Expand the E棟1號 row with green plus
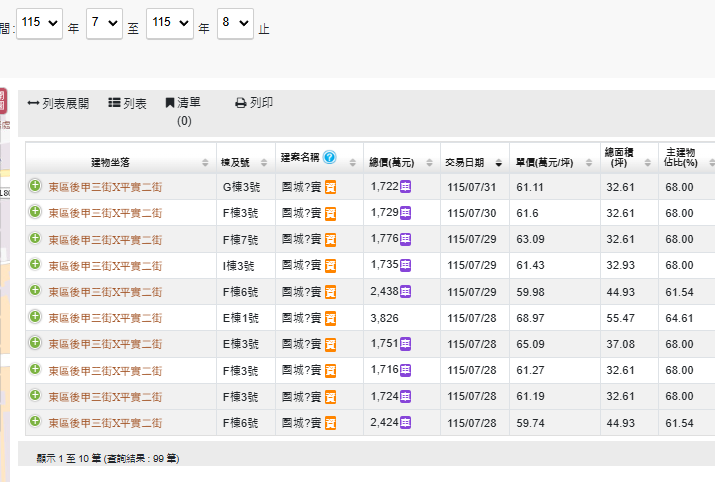This screenshot has height=482, width=715. (x=35, y=316)
